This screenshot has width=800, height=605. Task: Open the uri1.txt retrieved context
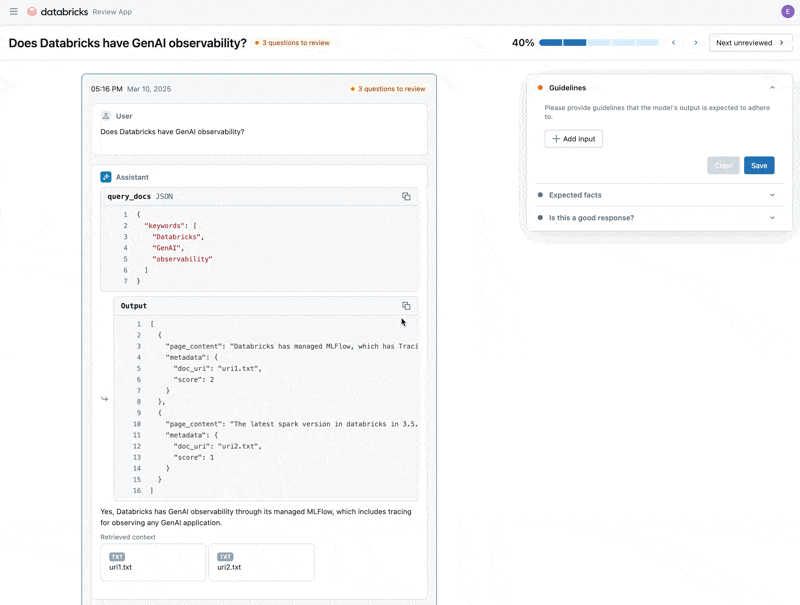pyautogui.click(x=153, y=562)
